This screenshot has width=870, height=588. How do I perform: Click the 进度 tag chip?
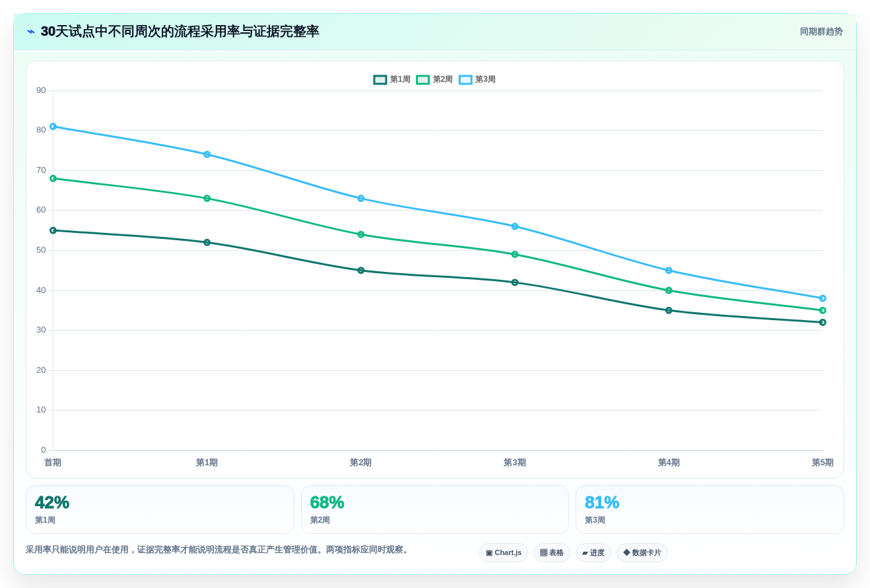click(x=593, y=553)
